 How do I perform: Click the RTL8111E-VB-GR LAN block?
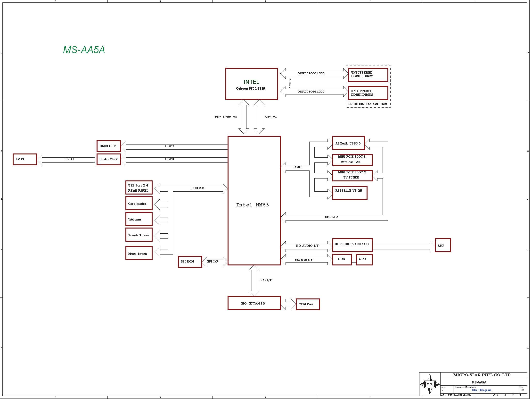[350, 193]
